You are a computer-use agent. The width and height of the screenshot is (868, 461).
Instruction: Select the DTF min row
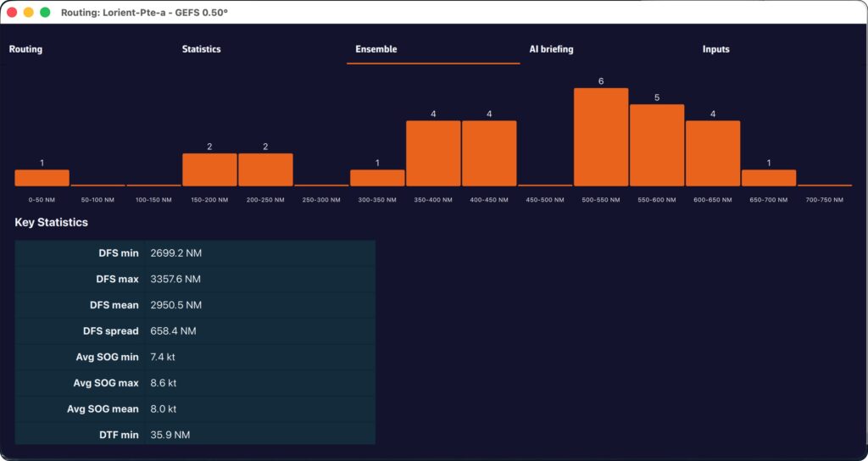[195, 435]
